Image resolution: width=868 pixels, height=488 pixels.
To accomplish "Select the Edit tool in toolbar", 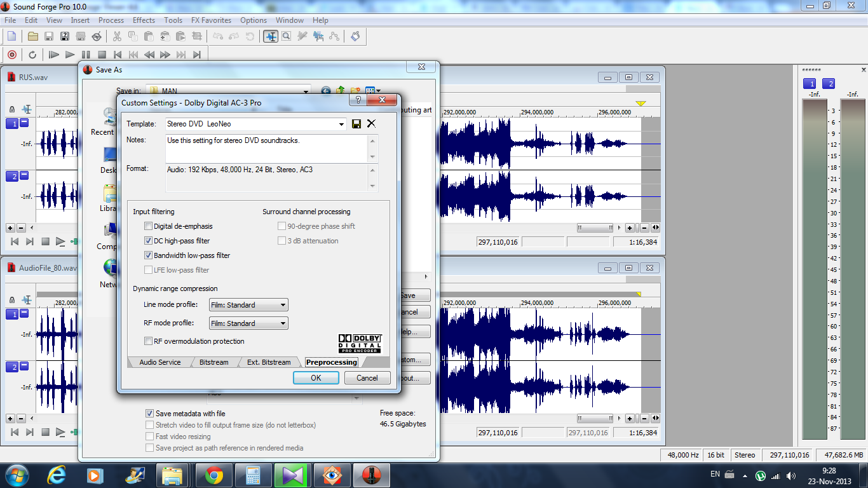I will (x=271, y=36).
